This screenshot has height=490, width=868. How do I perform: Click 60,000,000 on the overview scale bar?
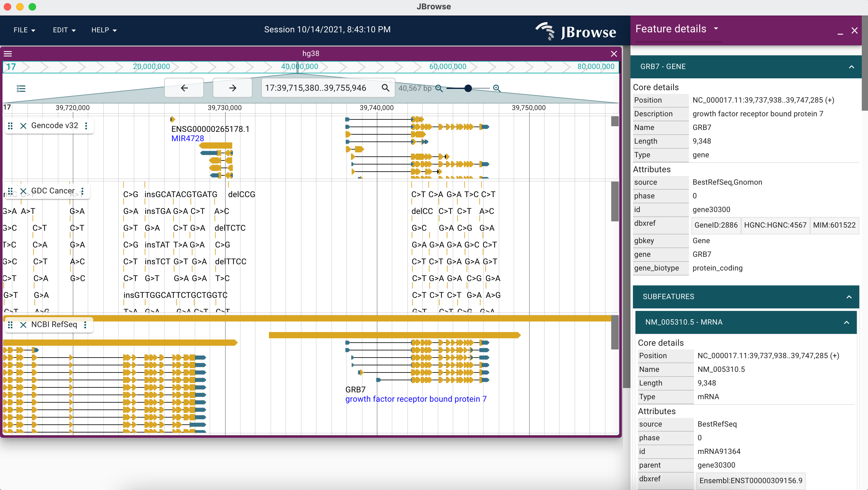tap(448, 67)
